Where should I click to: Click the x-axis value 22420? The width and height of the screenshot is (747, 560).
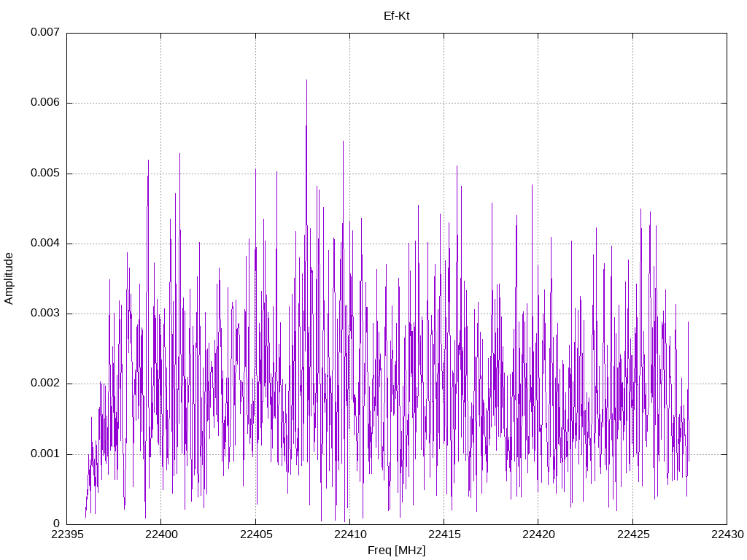538,534
